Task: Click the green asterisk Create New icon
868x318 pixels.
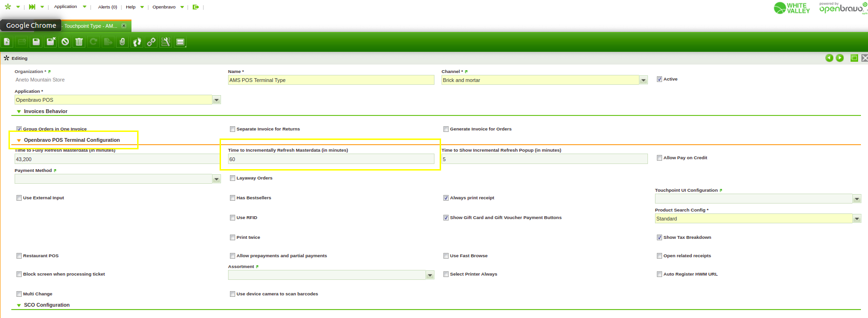Action: [8, 7]
